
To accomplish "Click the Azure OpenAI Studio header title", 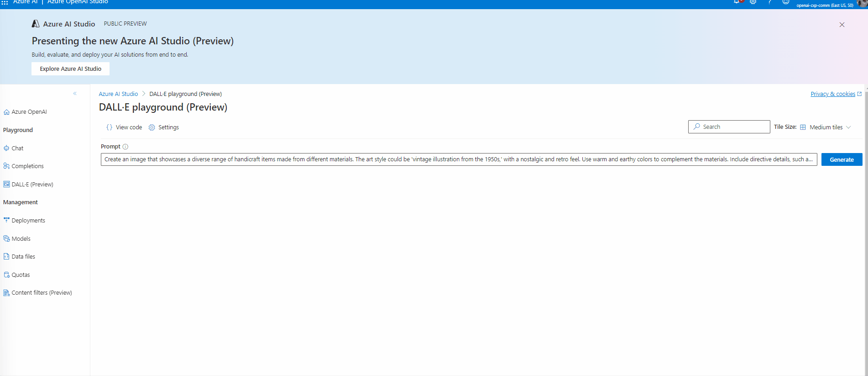I will tap(78, 2).
